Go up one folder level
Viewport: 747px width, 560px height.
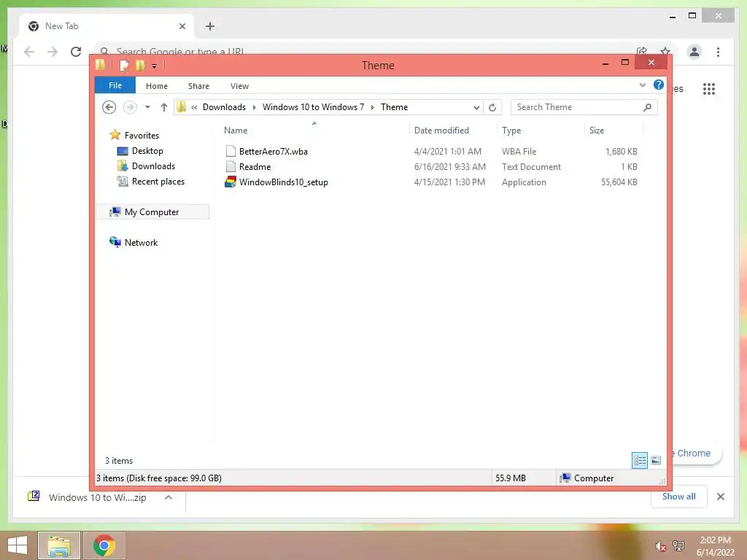(164, 107)
